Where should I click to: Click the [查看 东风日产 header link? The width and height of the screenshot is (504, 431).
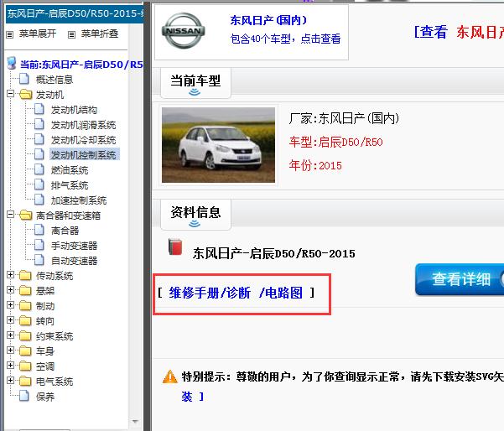tap(459, 33)
